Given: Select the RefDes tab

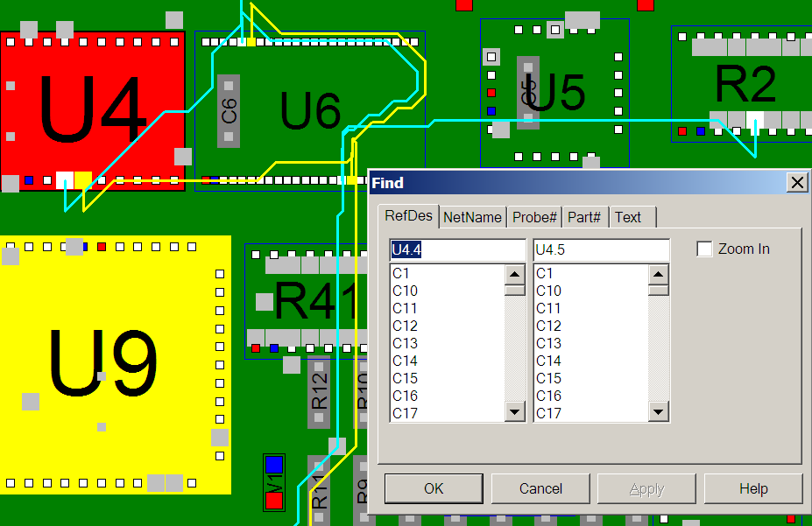Looking at the screenshot, I should tap(408, 215).
